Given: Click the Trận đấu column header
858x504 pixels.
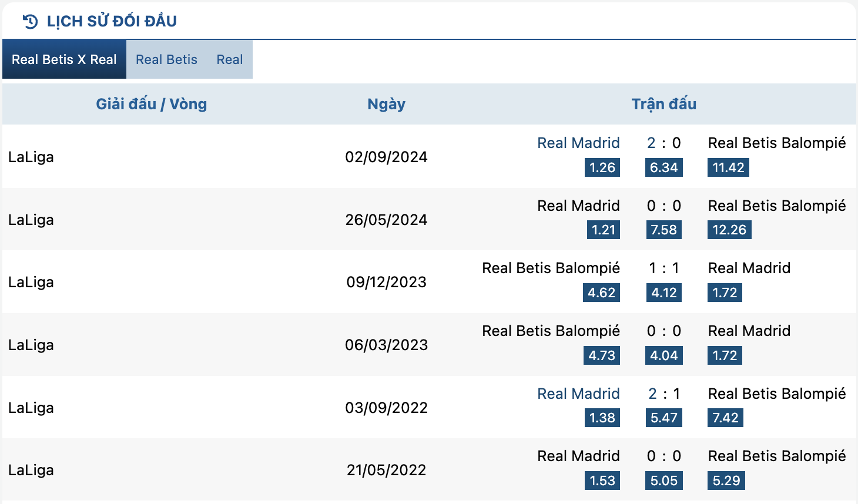Looking at the screenshot, I should click(x=664, y=104).
